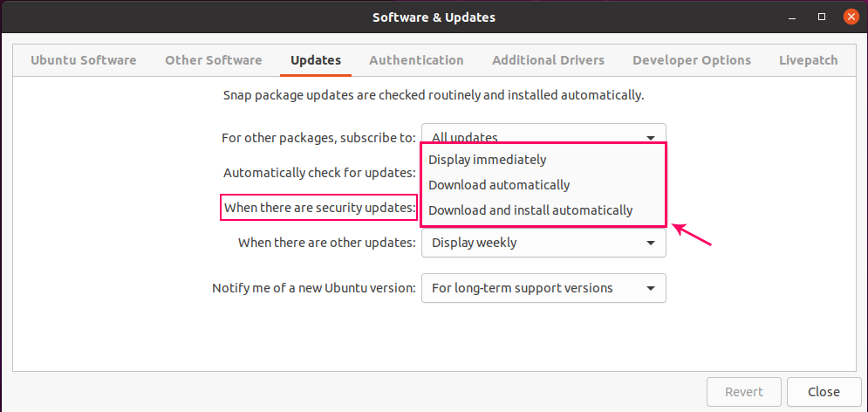The width and height of the screenshot is (868, 412).
Task: Open the Display weekly dropdown
Action: (543, 243)
